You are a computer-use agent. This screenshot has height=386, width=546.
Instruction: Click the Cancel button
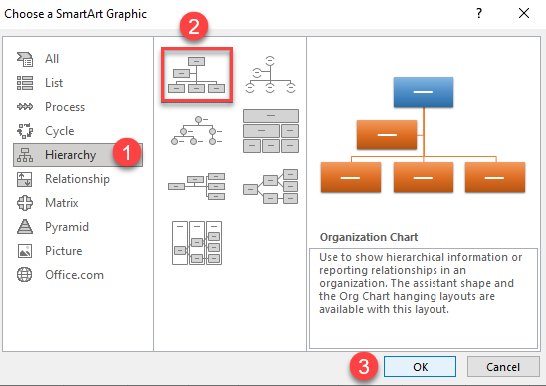pos(503,367)
